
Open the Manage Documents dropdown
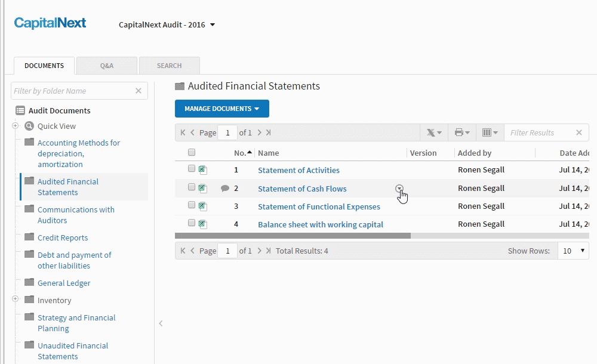click(x=221, y=109)
